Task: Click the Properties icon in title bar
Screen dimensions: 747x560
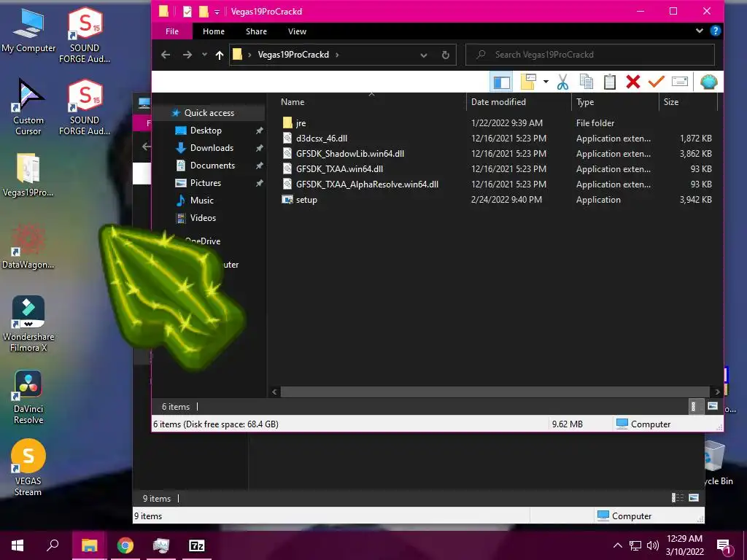Action: tap(187, 11)
